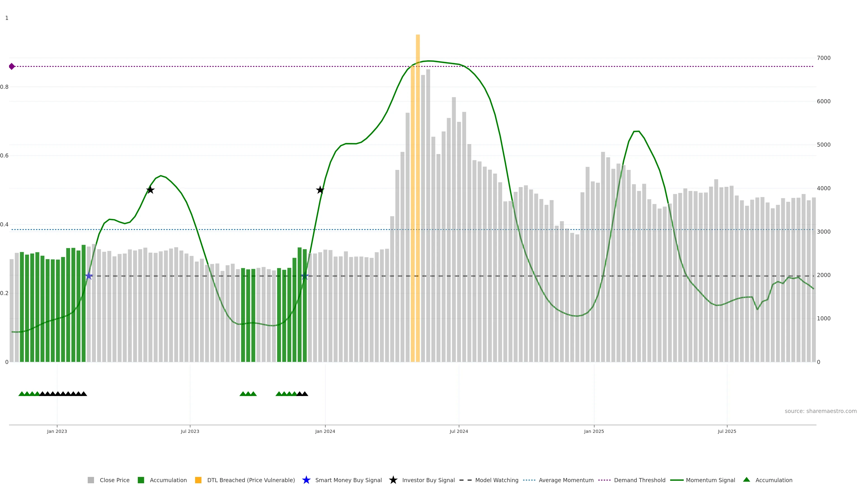Click the first blue Smart Money star
868x488 pixels.
click(x=89, y=276)
